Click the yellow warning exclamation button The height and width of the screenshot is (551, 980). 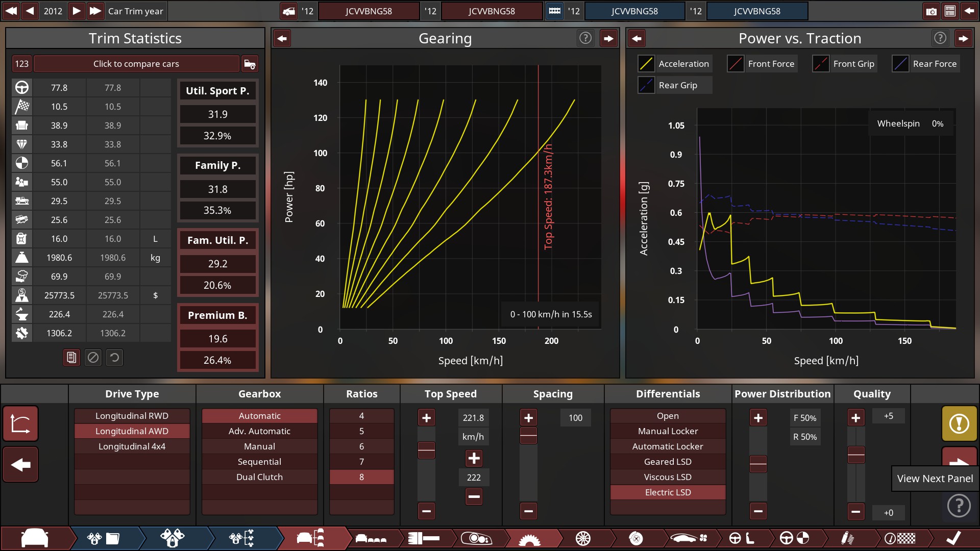pos(959,423)
